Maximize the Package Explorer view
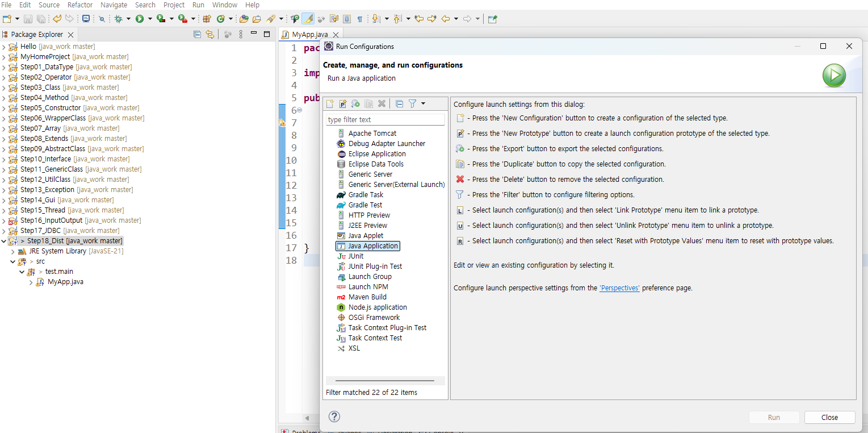This screenshot has width=868, height=433. tap(267, 34)
